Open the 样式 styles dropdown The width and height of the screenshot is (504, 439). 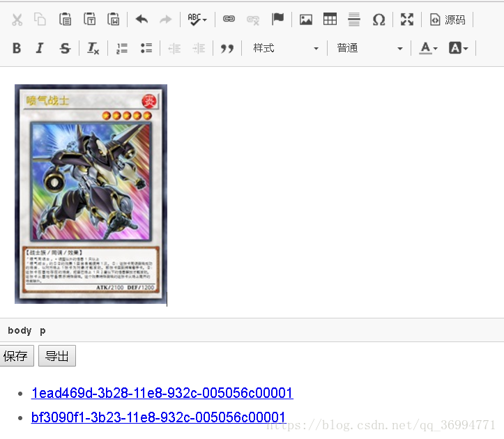click(x=285, y=48)
